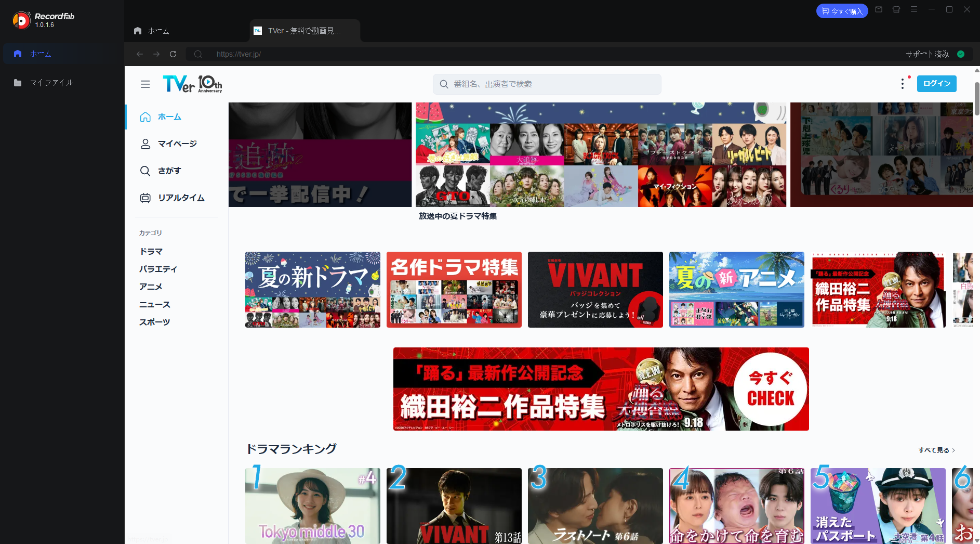Open the 一挙配信中 carousel banner
Screen dimensions: 980x544
[320, 154]
